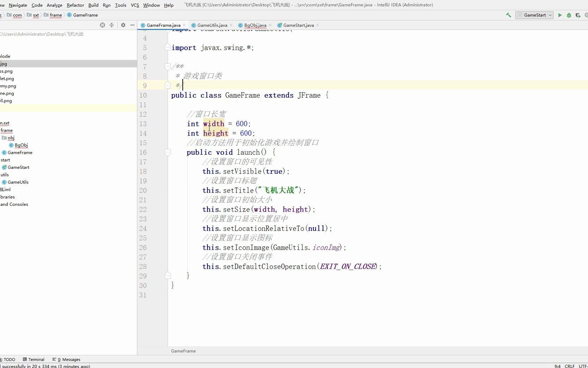This screenshot has width=588, height=368.
Task: Click the frame folder icon in breadcrumb
Action: point(46,15)
